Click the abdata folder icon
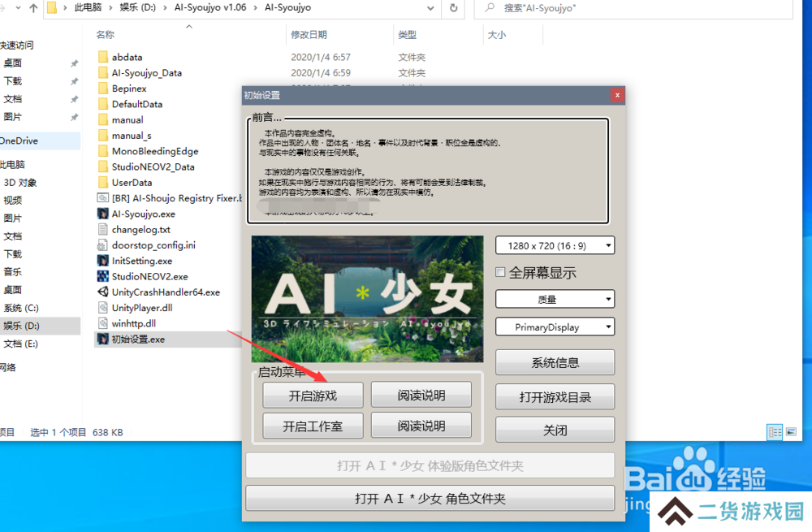Screen dimensions: 812x532 click(102, 57)
